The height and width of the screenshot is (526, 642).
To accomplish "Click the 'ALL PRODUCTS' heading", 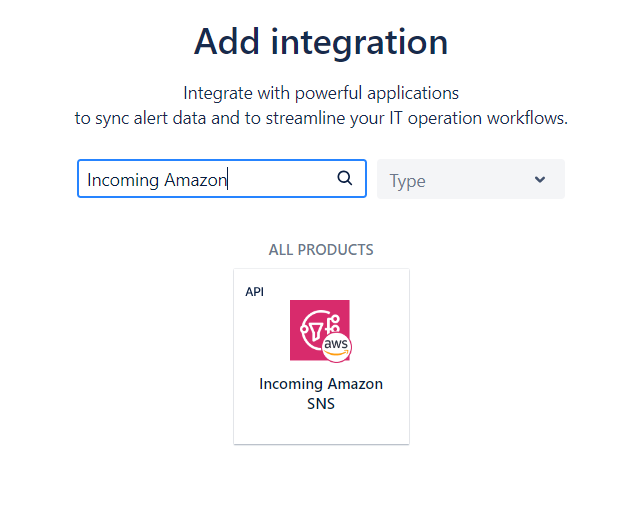I will (x=321, y=250).
